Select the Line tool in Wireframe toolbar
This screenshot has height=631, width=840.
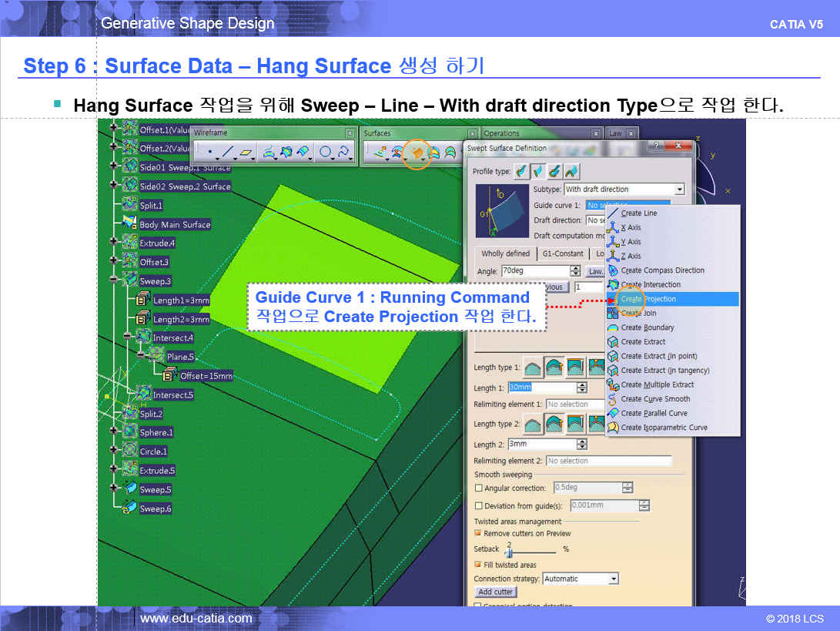tap(228, 153)
